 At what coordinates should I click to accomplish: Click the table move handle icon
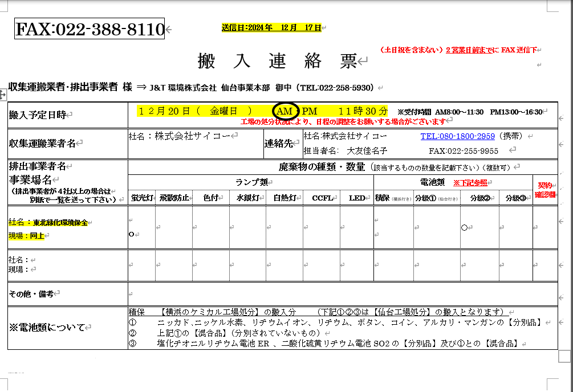coord(3,96)
